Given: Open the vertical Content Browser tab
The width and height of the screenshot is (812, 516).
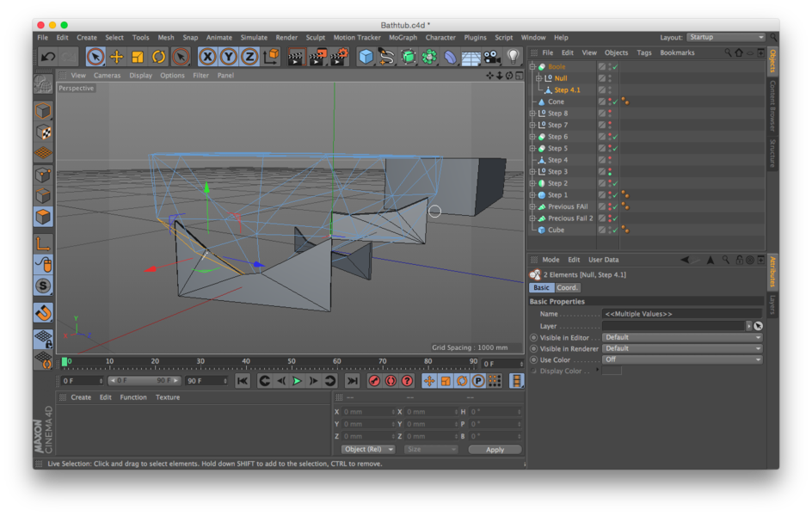Looking at the screenshot, I should pos(772,106).
